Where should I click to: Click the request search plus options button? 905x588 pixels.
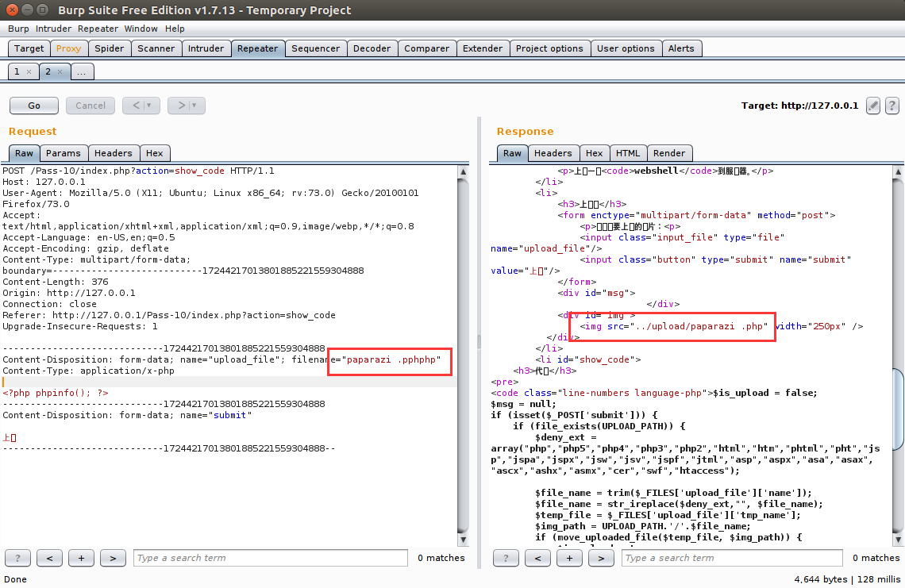[82, 558]
